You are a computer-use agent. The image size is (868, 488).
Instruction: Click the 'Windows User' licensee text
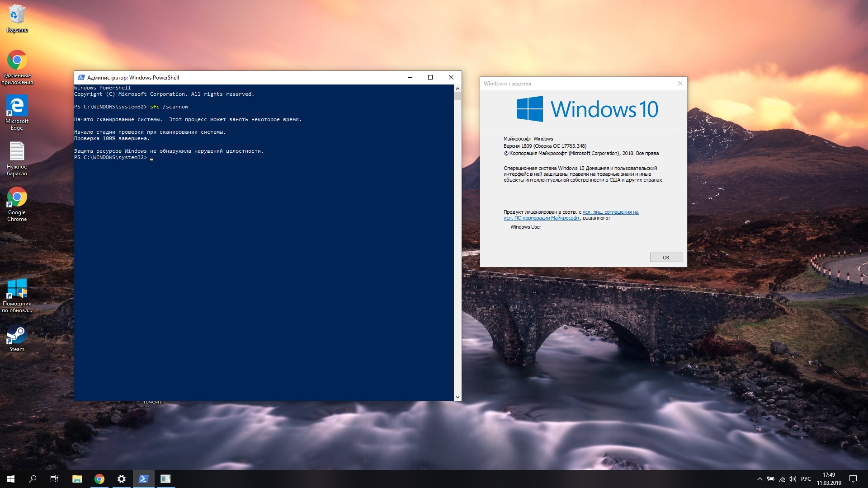point(526,227)
